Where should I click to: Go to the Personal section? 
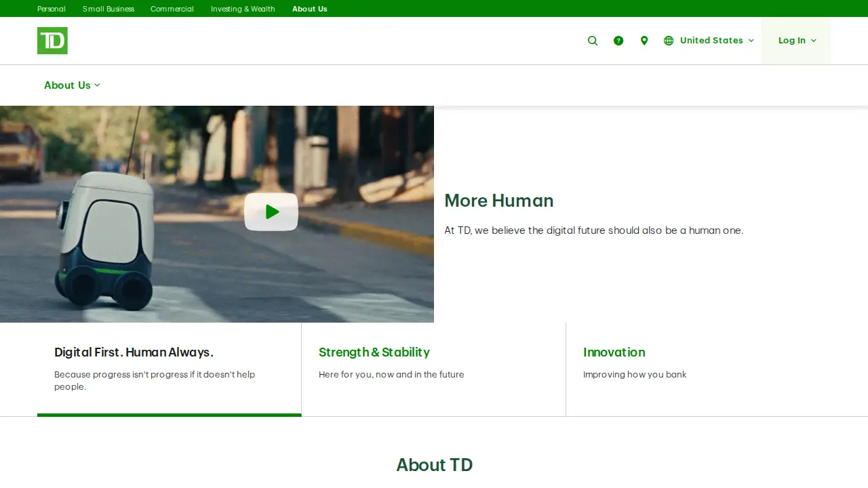tap(52, 9)
